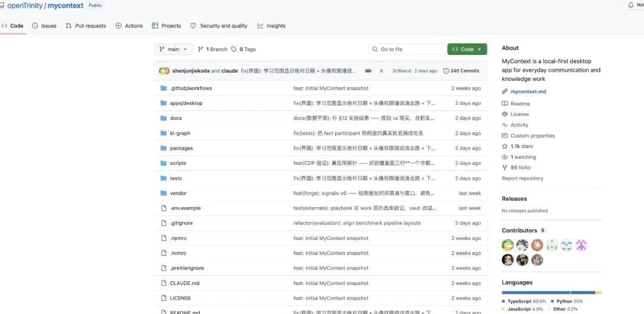Click the Python 25% language entry
The image size is (644, 314).
pos(567,301)
